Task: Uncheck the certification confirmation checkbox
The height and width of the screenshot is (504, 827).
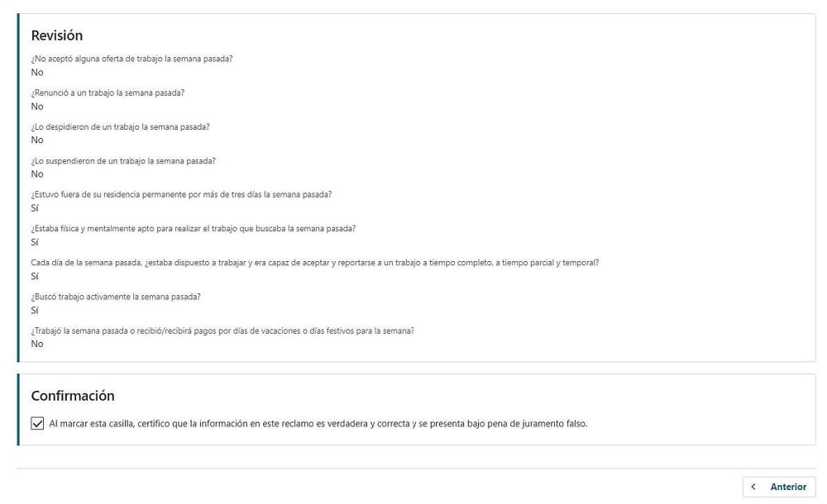Action: point(37,423)
